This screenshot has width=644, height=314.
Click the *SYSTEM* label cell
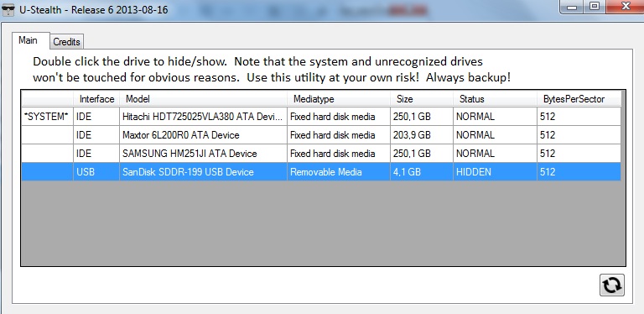click(x=47, y=117)
